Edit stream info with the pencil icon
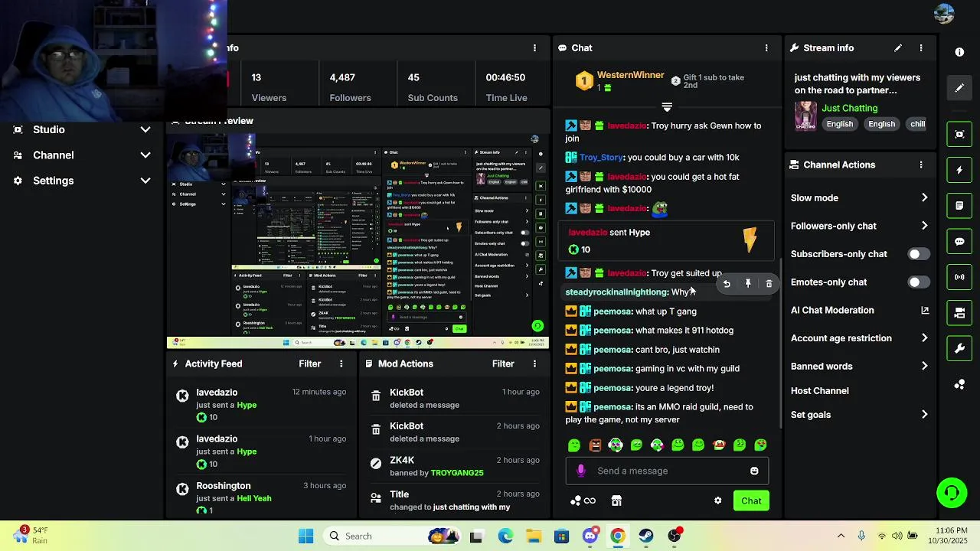Viewport: 980px width, 551px height. point(898,47)
